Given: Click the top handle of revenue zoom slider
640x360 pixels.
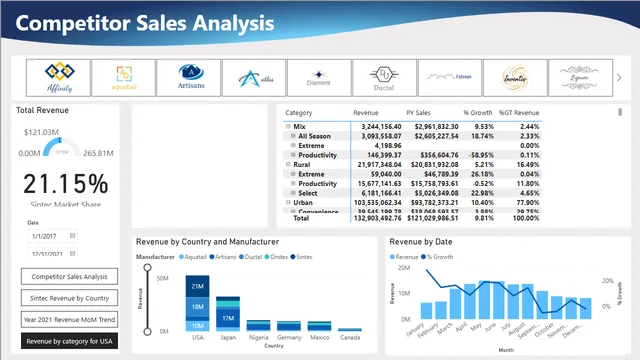Looking at the screenshot, I should coord(147,268).
